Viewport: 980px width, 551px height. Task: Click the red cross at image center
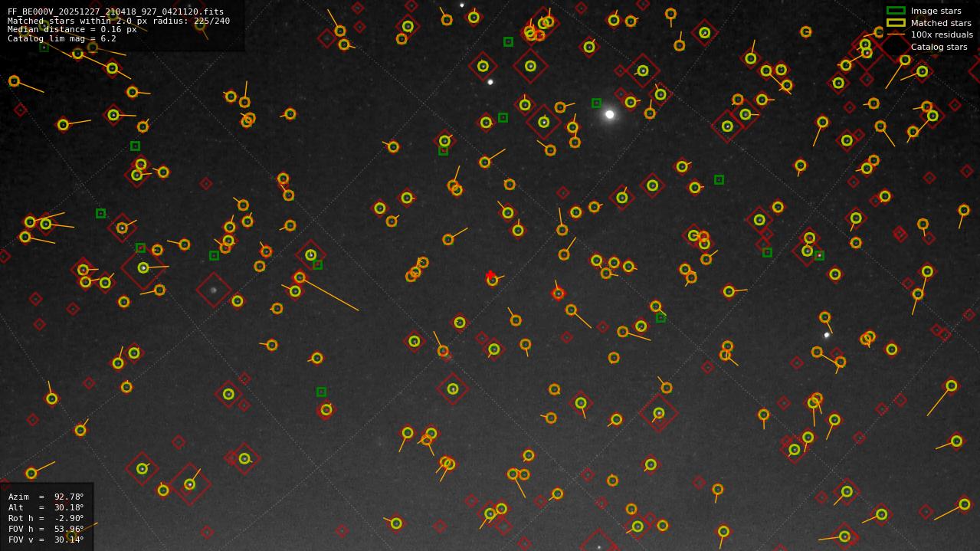490,275
